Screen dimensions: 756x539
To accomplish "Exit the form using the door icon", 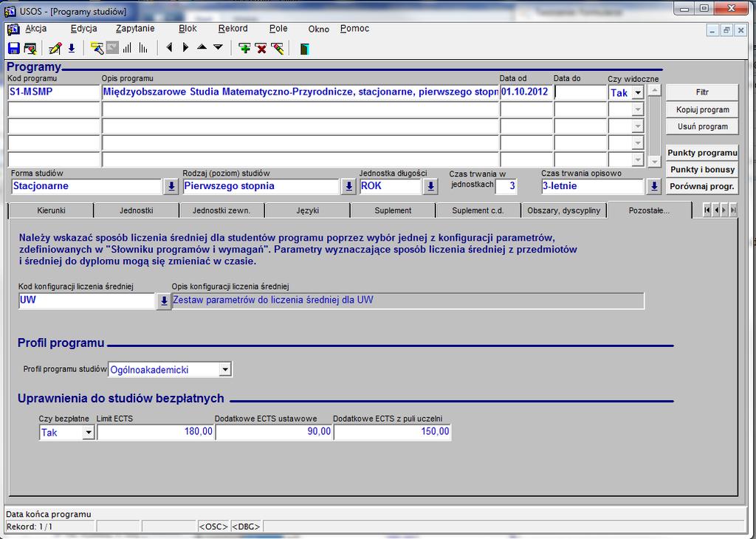I will click(304, 49).
